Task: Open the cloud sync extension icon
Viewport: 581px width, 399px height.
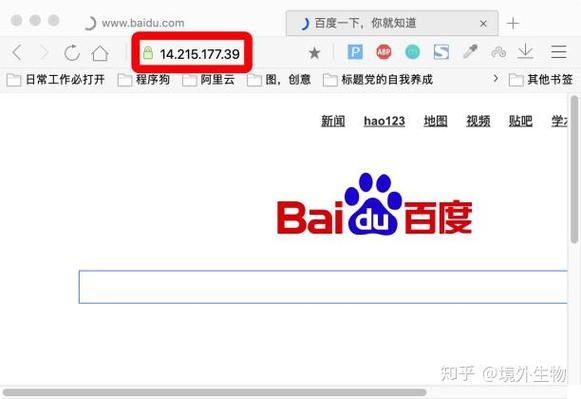Action: 499,52
